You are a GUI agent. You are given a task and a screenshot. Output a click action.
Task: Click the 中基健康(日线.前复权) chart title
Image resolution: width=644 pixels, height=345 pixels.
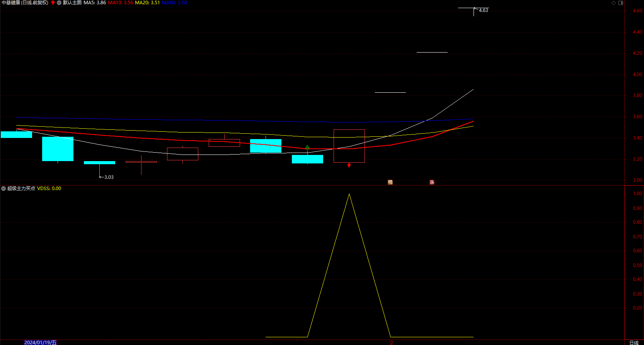25,3
